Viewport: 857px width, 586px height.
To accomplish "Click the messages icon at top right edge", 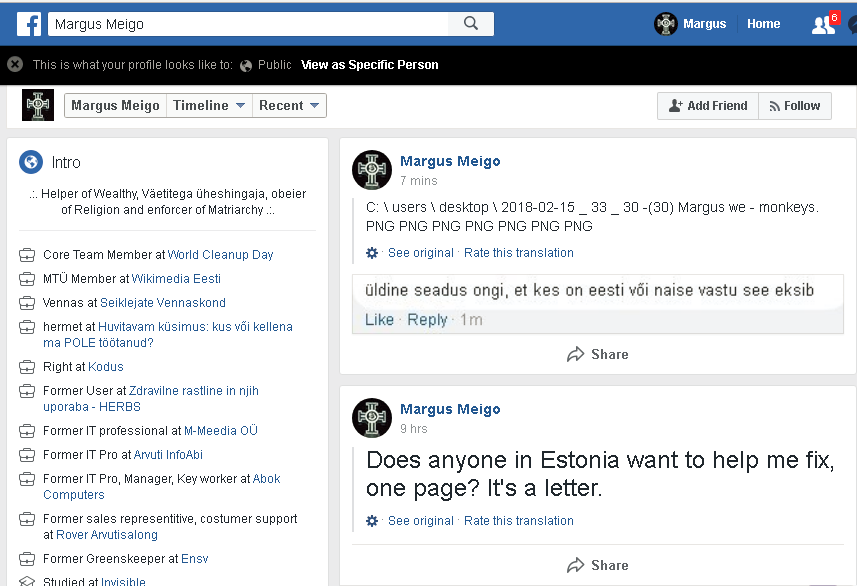I will click(853, 25).
